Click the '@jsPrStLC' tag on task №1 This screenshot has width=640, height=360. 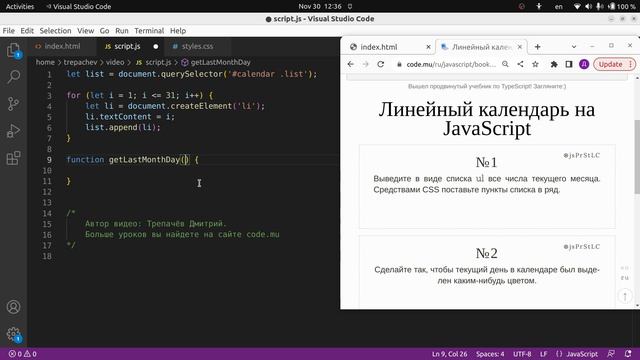click(x=582, y=156)
